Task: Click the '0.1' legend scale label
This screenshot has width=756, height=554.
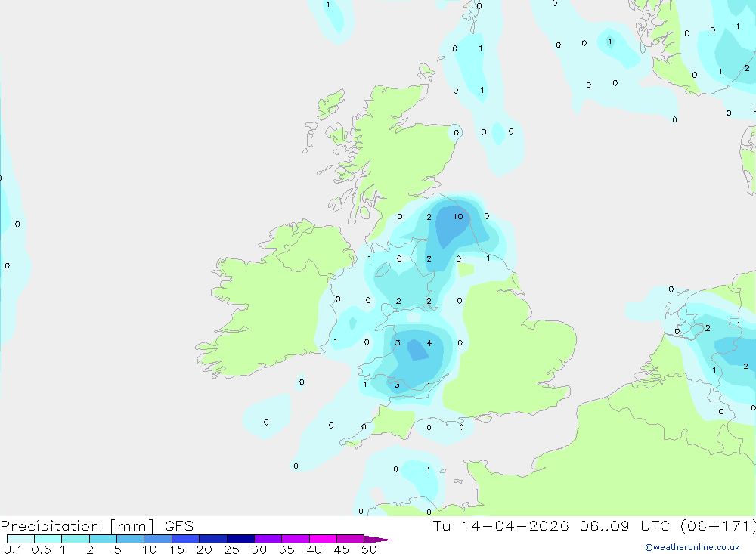Action: coord(13,549)
